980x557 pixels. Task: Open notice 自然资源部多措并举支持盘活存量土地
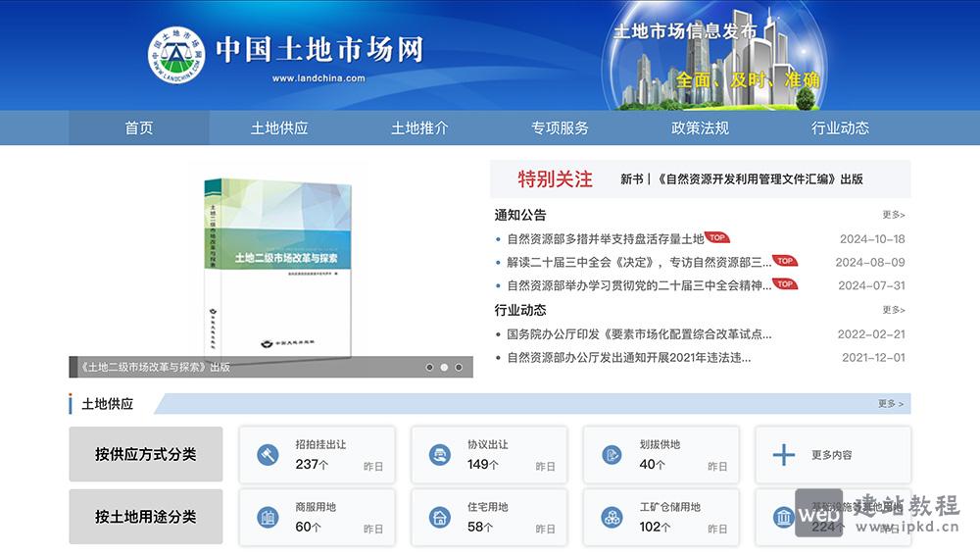(606, 239)
